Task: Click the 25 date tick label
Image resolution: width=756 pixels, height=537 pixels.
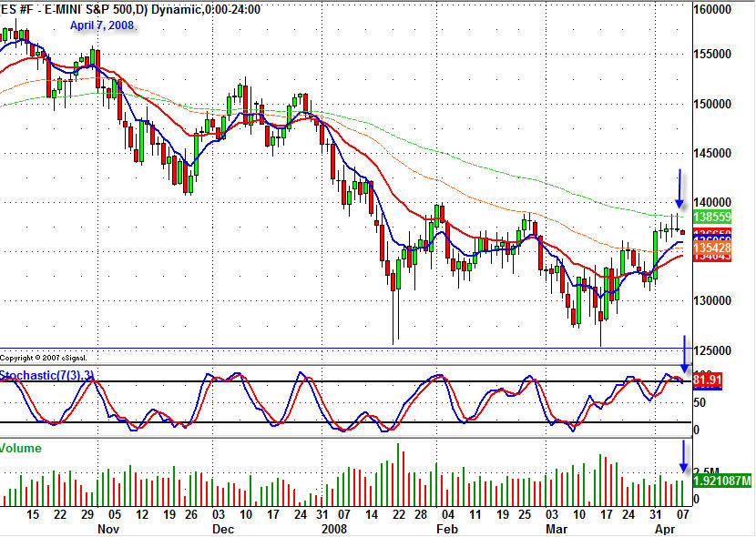Action: click(x=525, y=514)
